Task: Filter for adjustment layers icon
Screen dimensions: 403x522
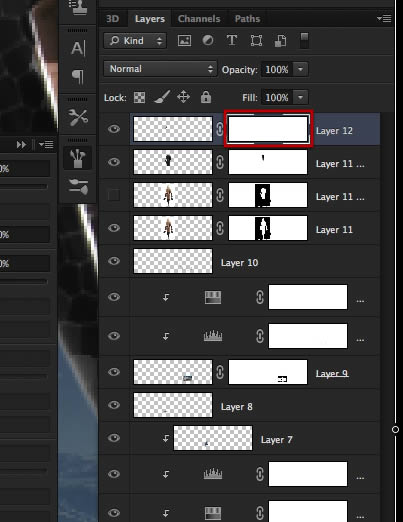Action: click(x=208, y=41)
